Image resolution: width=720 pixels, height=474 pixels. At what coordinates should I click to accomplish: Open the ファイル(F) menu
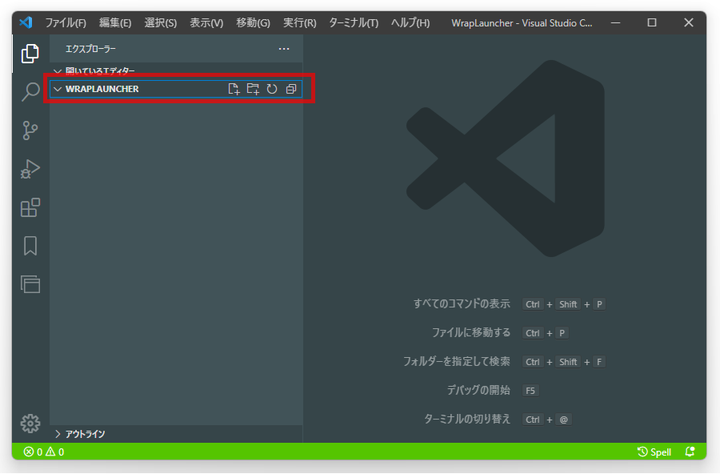(66, 23)
